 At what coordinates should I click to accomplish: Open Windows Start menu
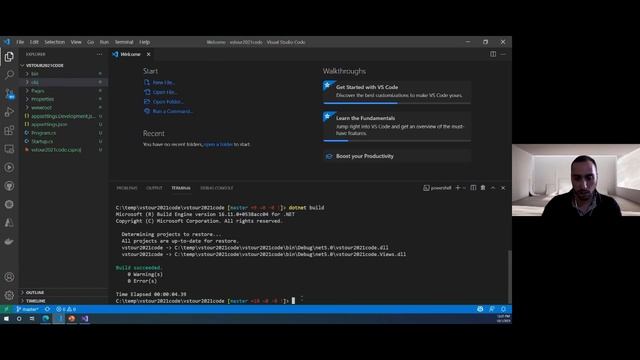coord(6,318)
